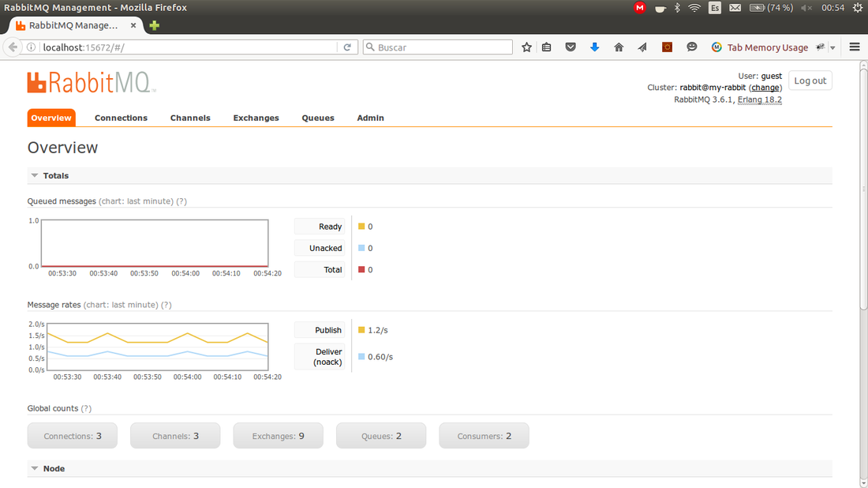Click the Message rates chart
This screenshot has height=488, width=868.
click(x=158, y=347)
